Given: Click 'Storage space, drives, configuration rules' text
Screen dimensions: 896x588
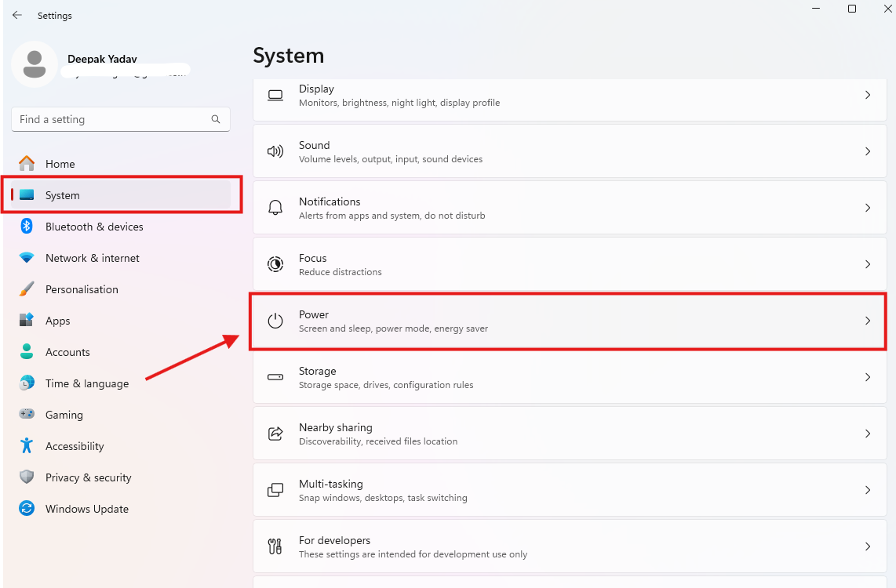Looking at the screenshot, I should pyautogui.click(x=386, y=386).
